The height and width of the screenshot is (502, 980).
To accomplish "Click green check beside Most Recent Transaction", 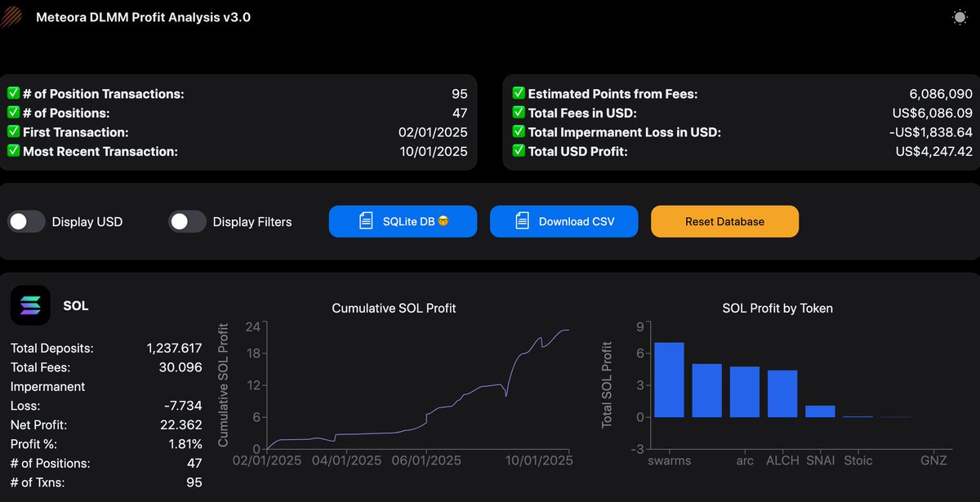I will pos(13,151).
